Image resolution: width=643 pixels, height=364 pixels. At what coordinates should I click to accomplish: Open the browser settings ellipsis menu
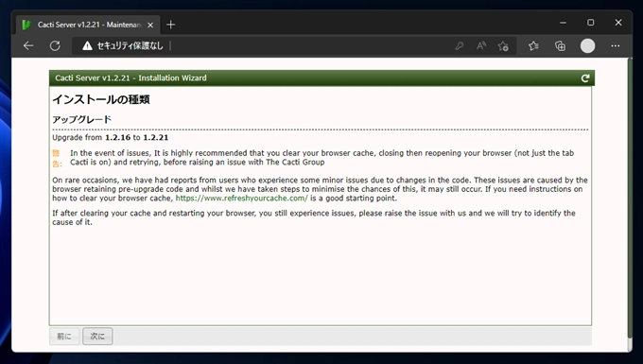coord(616,46)
